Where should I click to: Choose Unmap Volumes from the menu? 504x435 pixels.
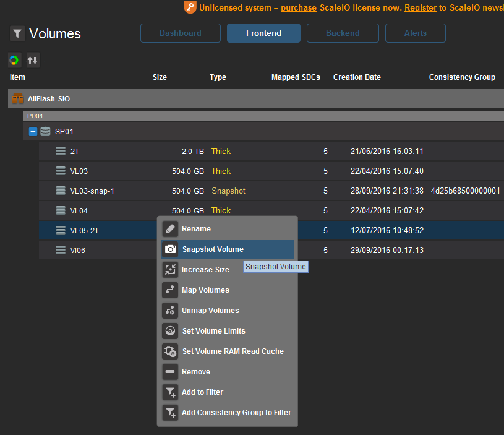tap(227, 311)
